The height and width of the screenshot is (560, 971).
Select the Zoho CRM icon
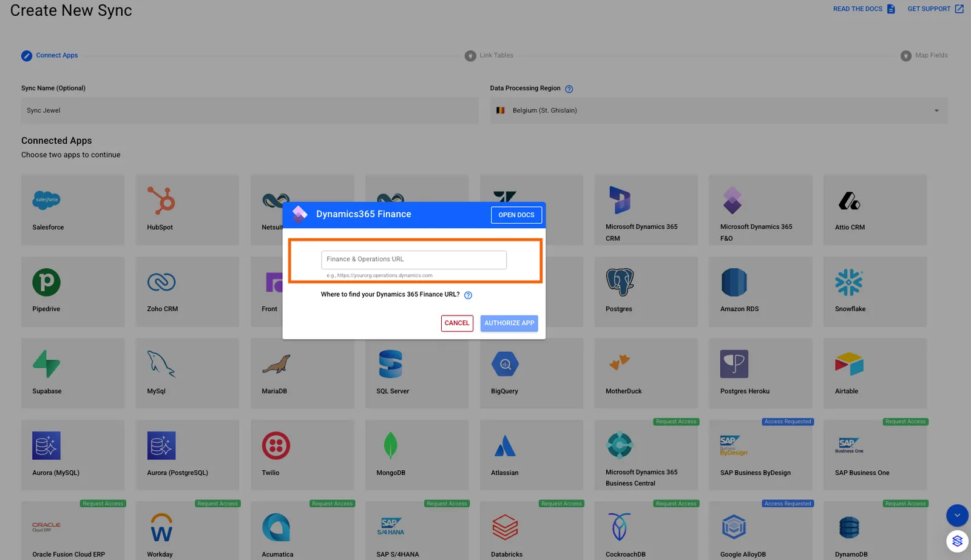click(161, 282)
